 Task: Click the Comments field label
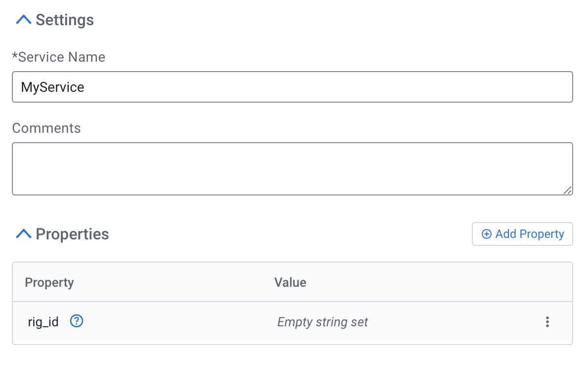pyautogui.click(x=46, y=128)
